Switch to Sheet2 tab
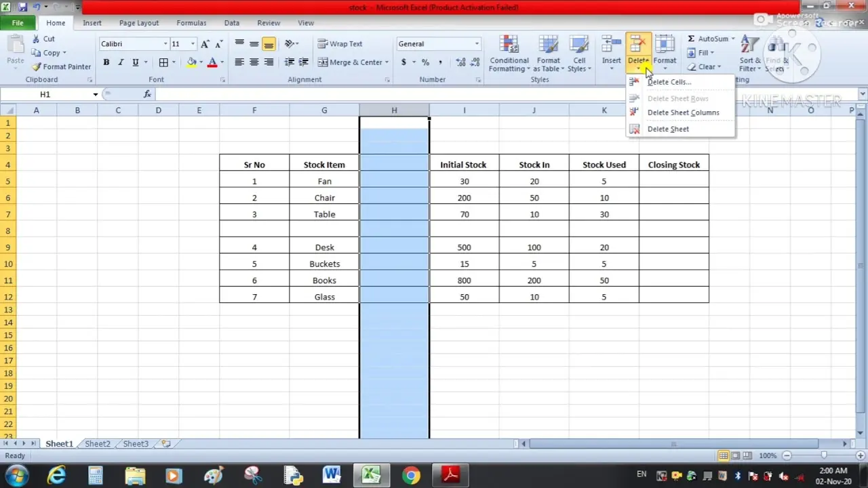 pyautogui.click(x=97, y=444)
